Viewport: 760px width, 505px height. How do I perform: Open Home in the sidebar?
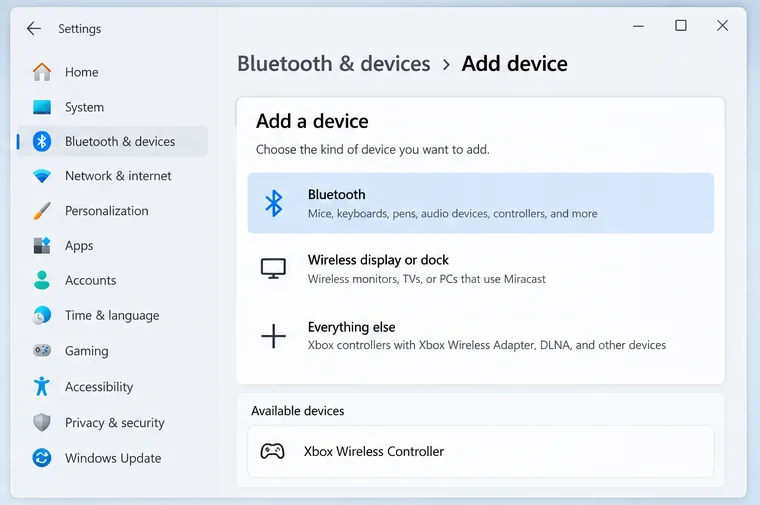(x=113, y=72)
